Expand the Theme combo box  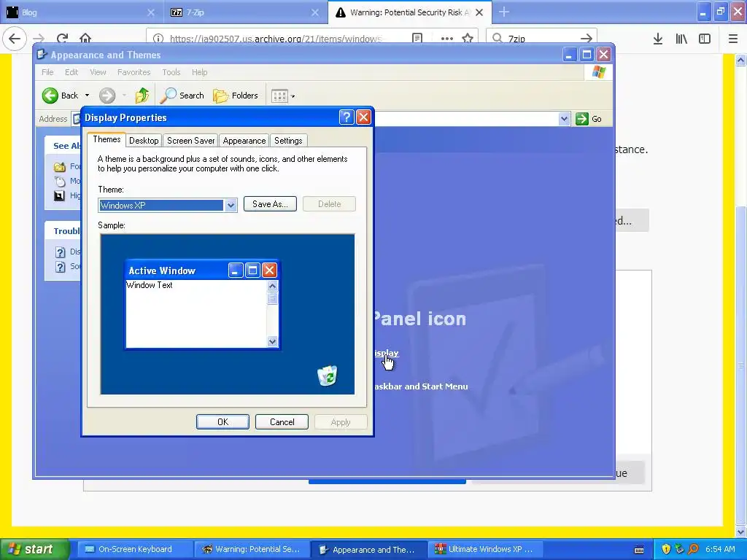pyautogui.click(x=231, y=205)
